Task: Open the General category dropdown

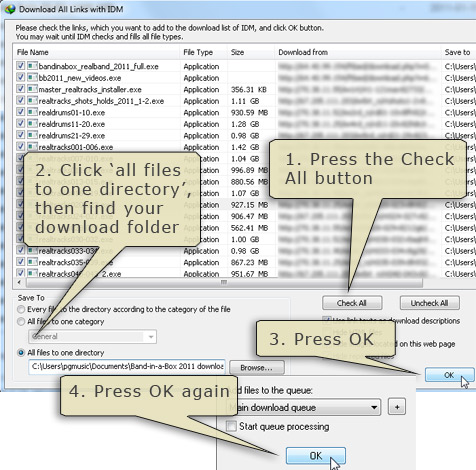Action: (x=151, y=337)
